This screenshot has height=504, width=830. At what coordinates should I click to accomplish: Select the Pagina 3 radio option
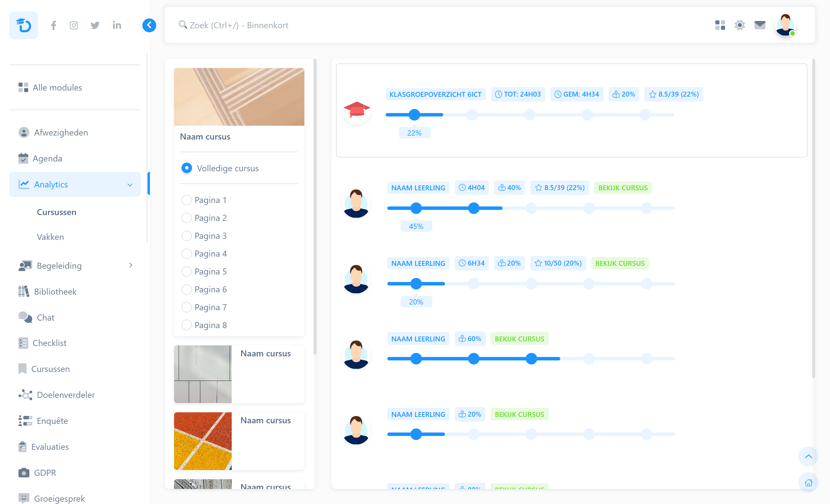pos(187,236)
